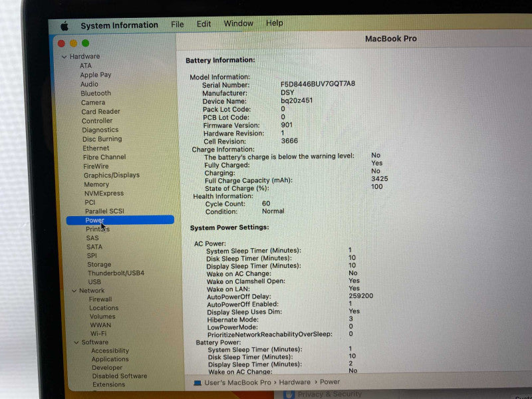
Task: Select SAS in the sidebar
Action: click(x=92, y=238)
